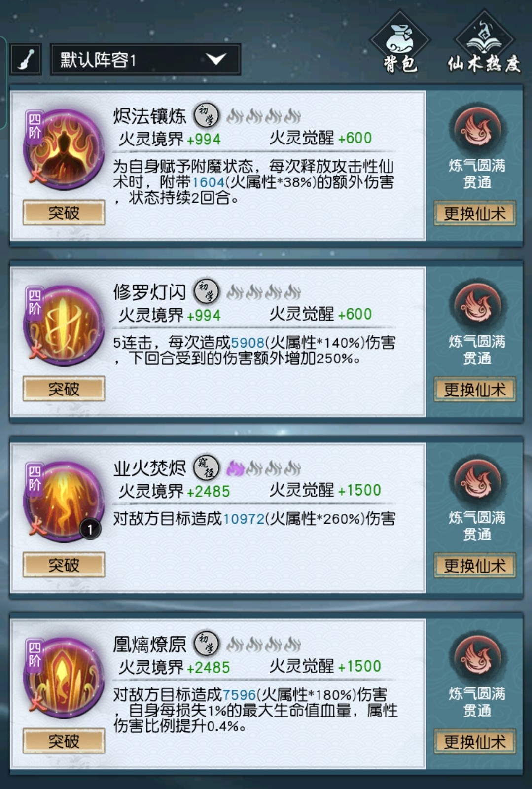
Task: Tap the flame star row of 修罗灯闪
Action: (x=264, y=292)
